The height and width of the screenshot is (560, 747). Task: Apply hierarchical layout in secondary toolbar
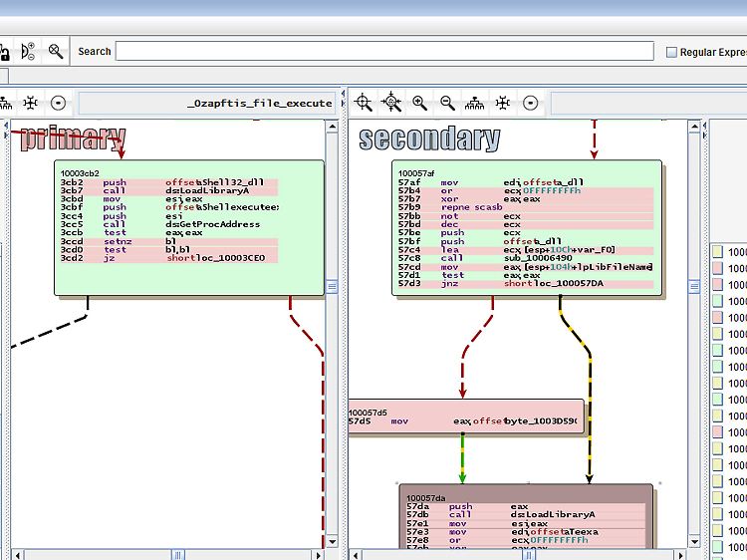[475, 103]
